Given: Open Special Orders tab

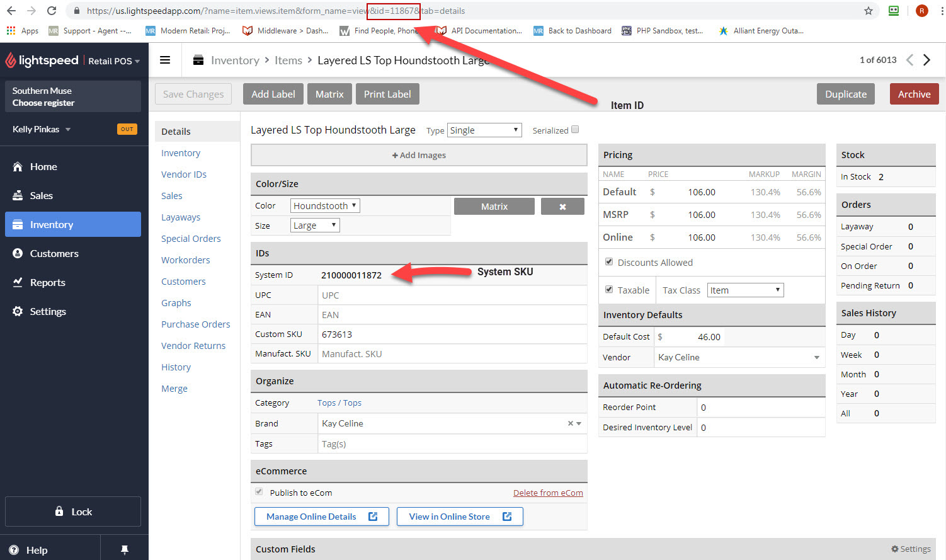Looking at the screenshot, I should coord(191,239).
